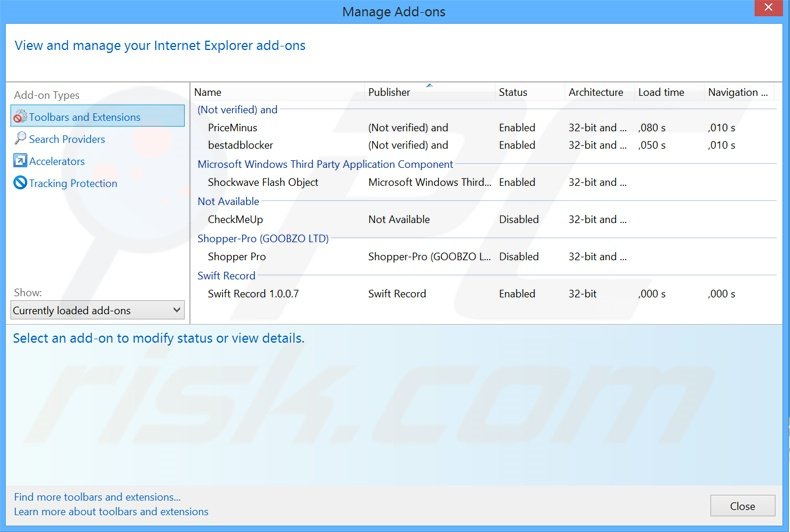Click the Disabled status of CheckMeUp

[x=518, y=220]
